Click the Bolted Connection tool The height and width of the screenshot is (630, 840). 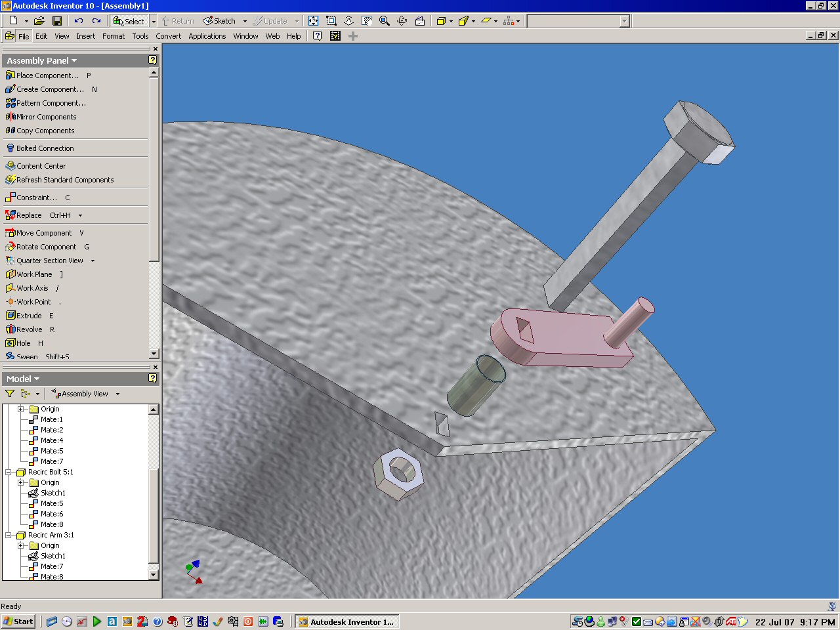pyautogui.click(x=45, y=148)
